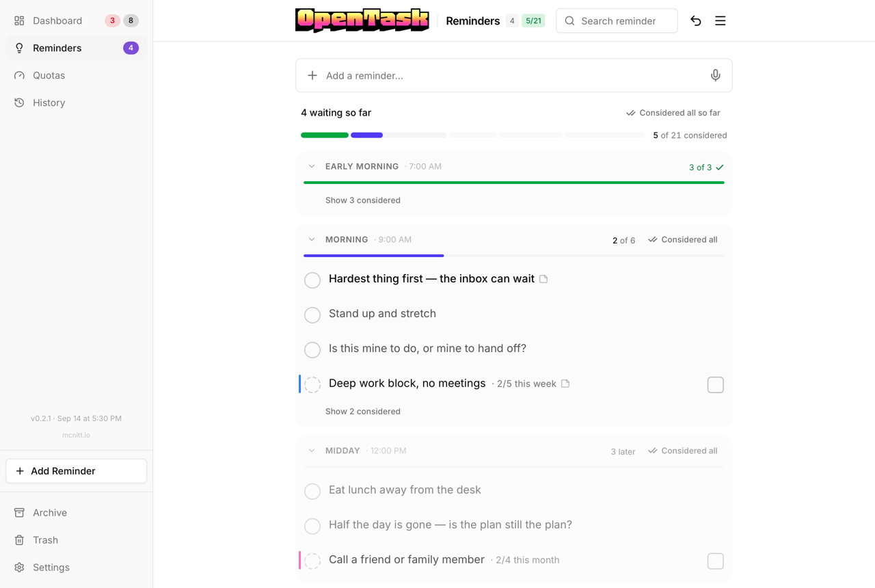Screen dimensions: 875x588
Task: Open note icon beside Deep work block
Action: click(x=565, y=384)
